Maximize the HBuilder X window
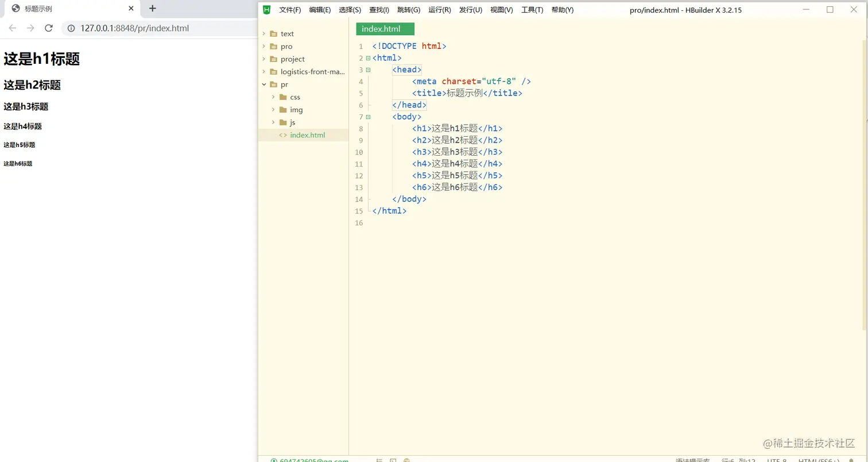 (830, 10)
